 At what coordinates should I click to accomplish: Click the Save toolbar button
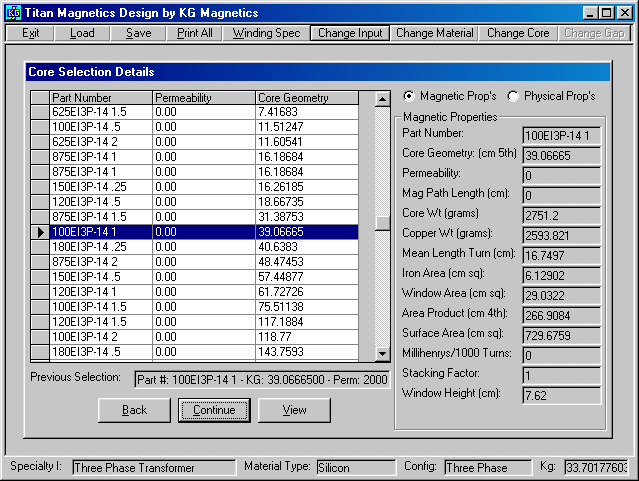[139, 33]
